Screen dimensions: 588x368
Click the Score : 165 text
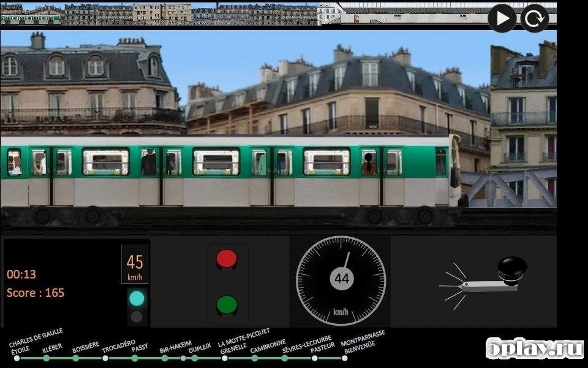[x=36, y=293]
